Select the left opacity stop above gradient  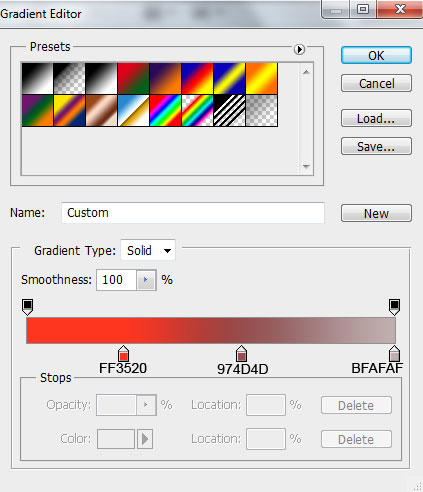point(27,307)
